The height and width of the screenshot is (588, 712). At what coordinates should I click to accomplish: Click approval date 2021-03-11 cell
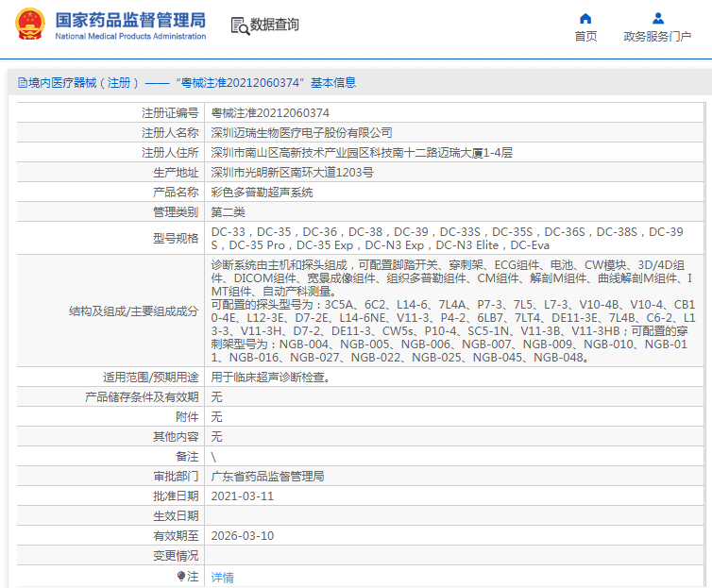454,496
